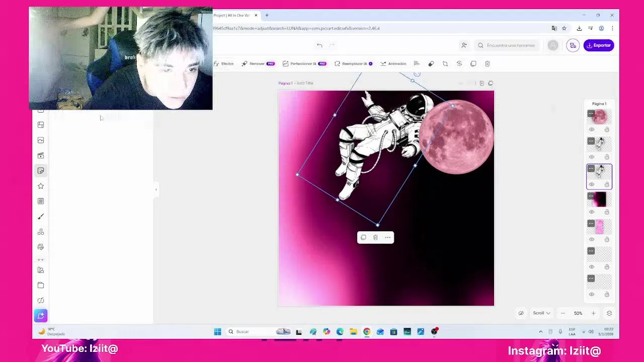Open the Scroll mode dropdown
Viewport: 644px width, 362px height.
[542, 313]
